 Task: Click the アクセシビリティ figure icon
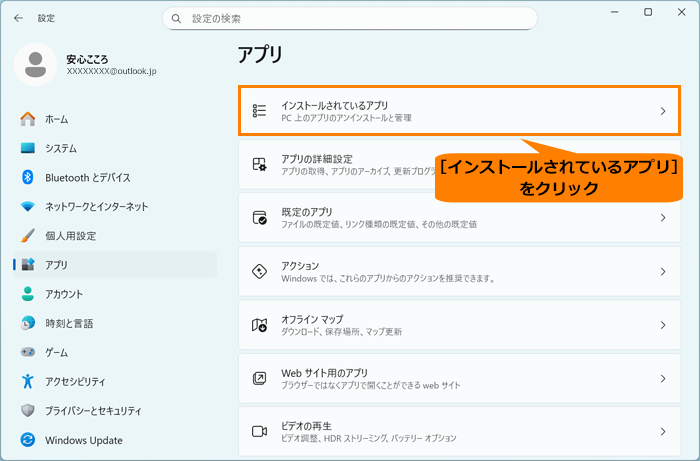click(x=28, y=381)
